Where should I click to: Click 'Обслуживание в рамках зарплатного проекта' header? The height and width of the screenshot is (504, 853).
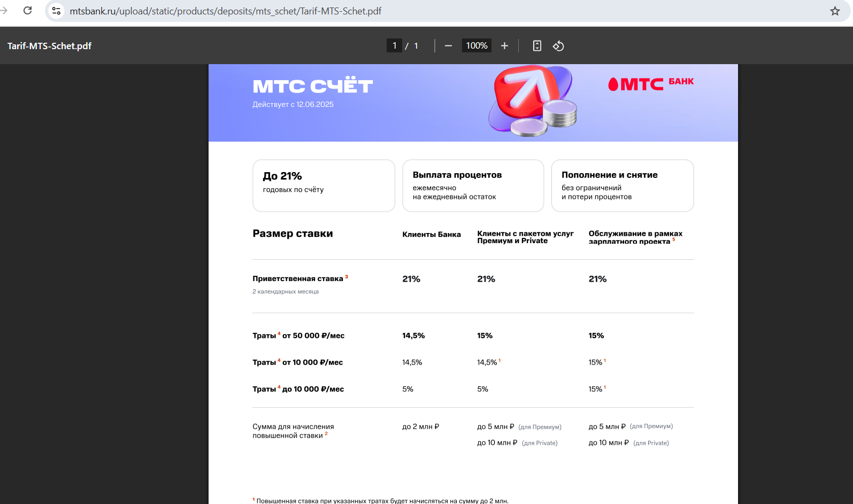(635, 237)
